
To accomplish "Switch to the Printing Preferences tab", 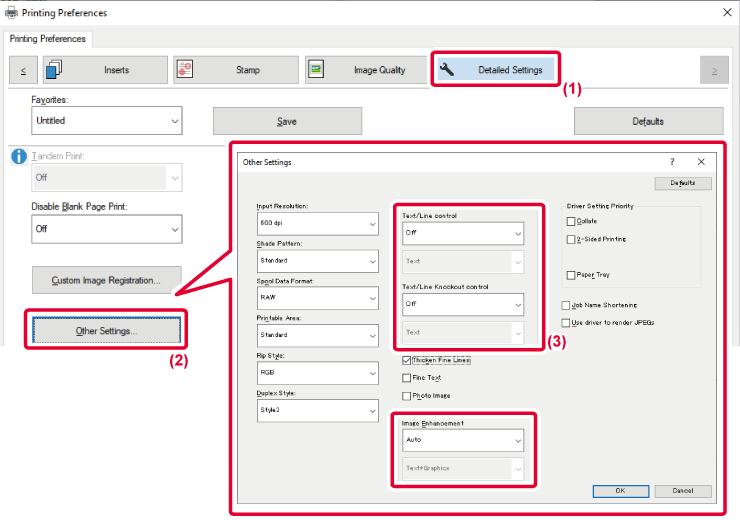I will (49, 39).
